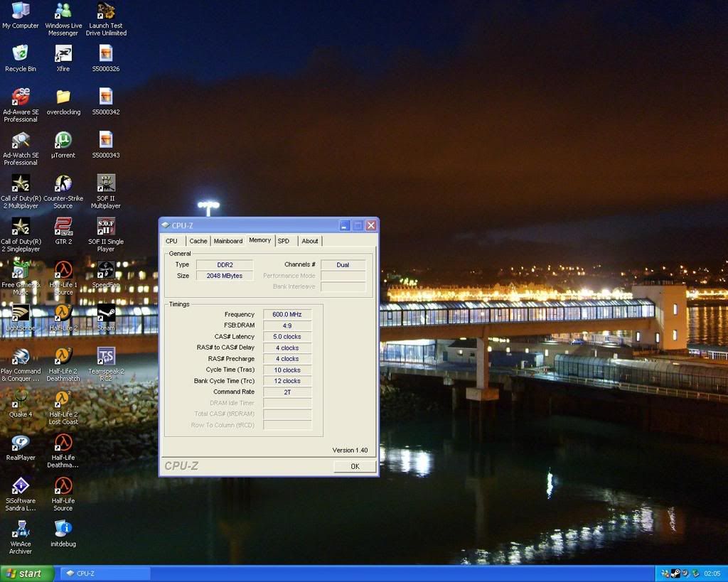
Task: Select the SpeedFan desktop shortcut
Action: [x=106, y=274]
